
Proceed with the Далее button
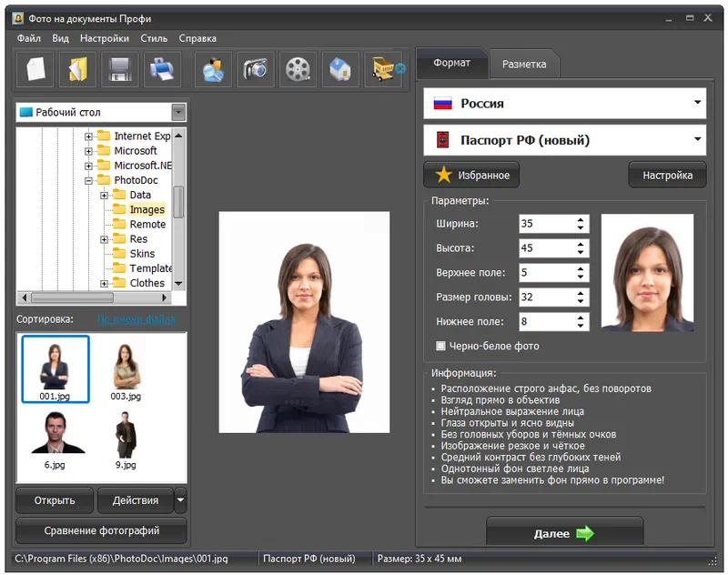pos(564,533)
